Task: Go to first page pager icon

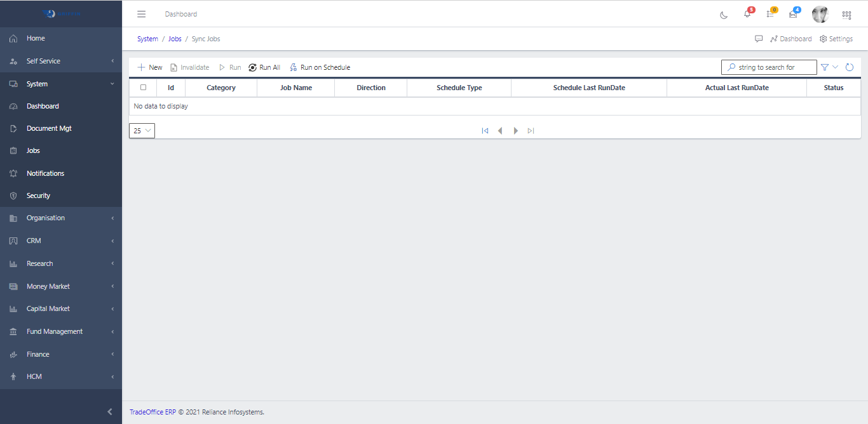Action: coord(485,131)
